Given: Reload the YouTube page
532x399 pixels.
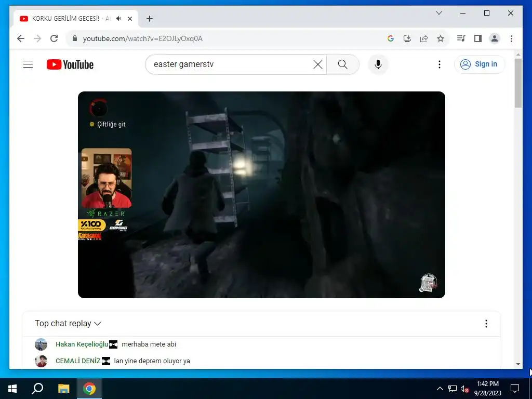Looking at the screenshot, I should 54,38.
